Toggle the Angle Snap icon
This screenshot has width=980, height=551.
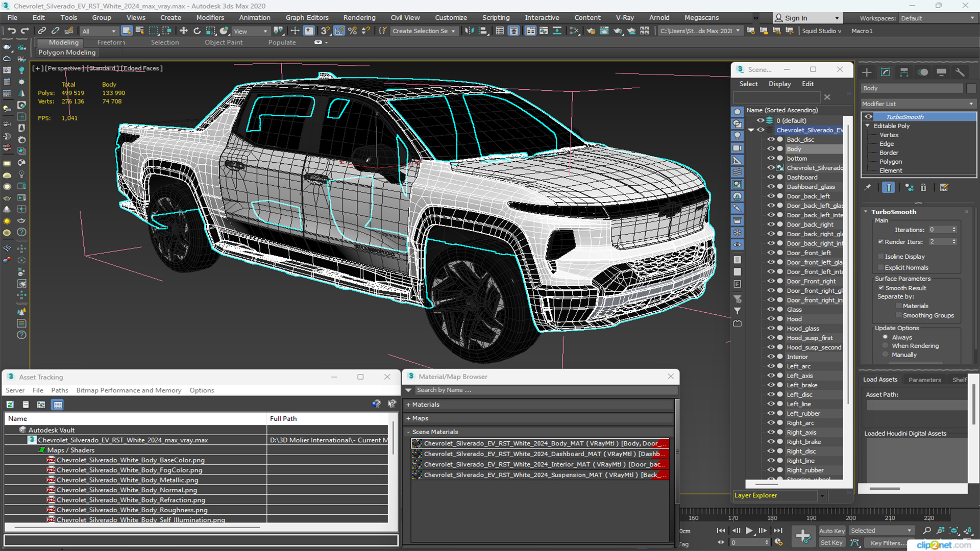coord(339,31)
